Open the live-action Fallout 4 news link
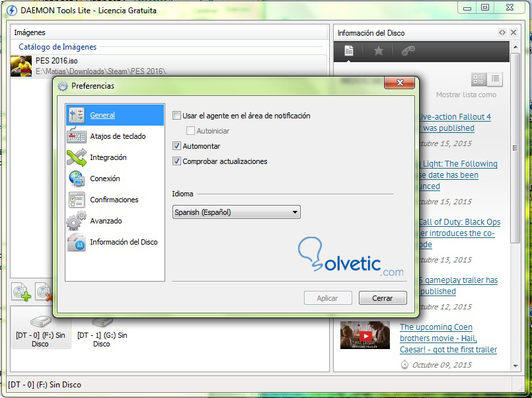 [x=455, y=122]
